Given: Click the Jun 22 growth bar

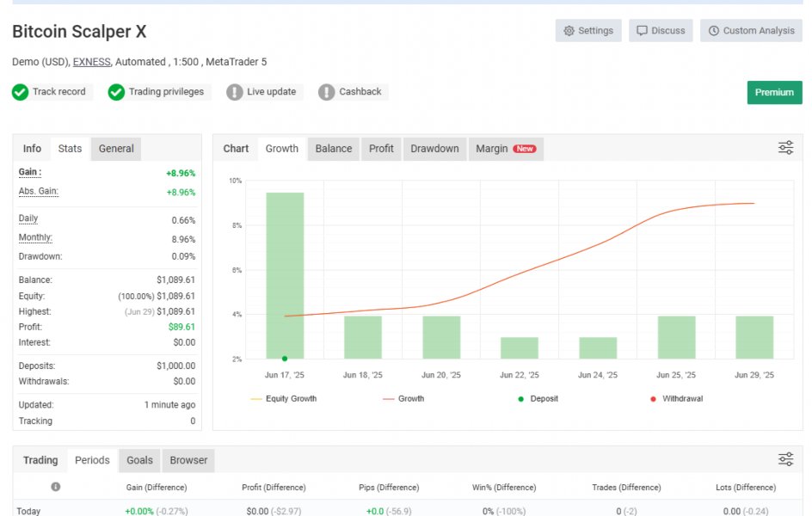Looking at the screenshot, I should point(520,347).
